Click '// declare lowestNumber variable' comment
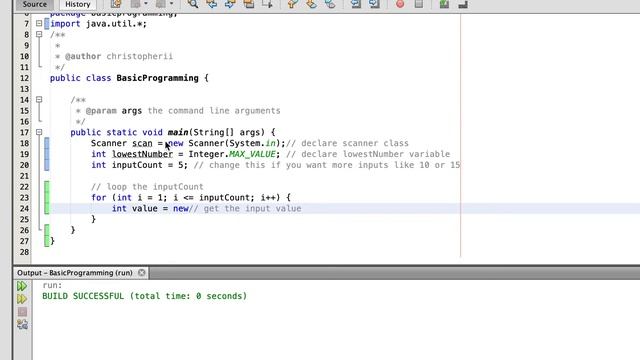This screenshot has width=640, height=360. point(368,154)
